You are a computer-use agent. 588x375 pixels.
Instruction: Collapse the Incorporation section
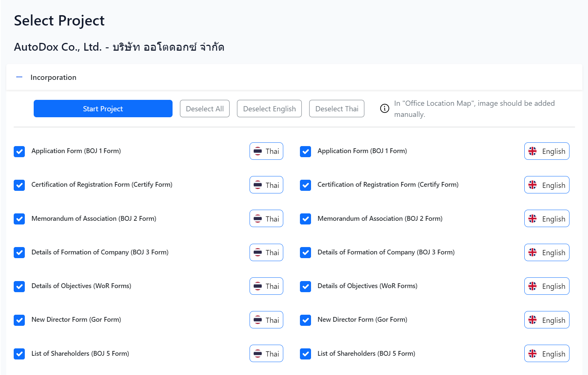[19, 77]
